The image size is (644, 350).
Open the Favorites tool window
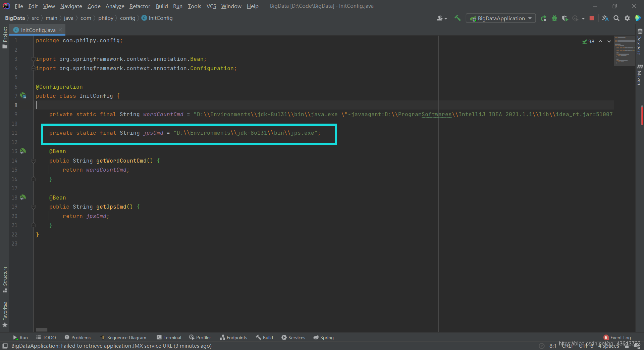(5, 315)
